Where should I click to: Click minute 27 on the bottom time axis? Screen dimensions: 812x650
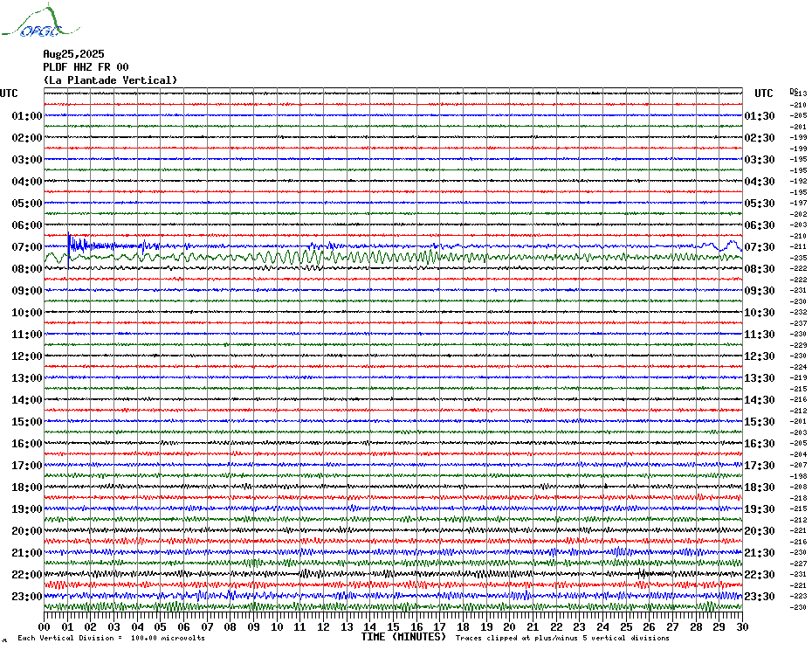[x=672, y=627]
